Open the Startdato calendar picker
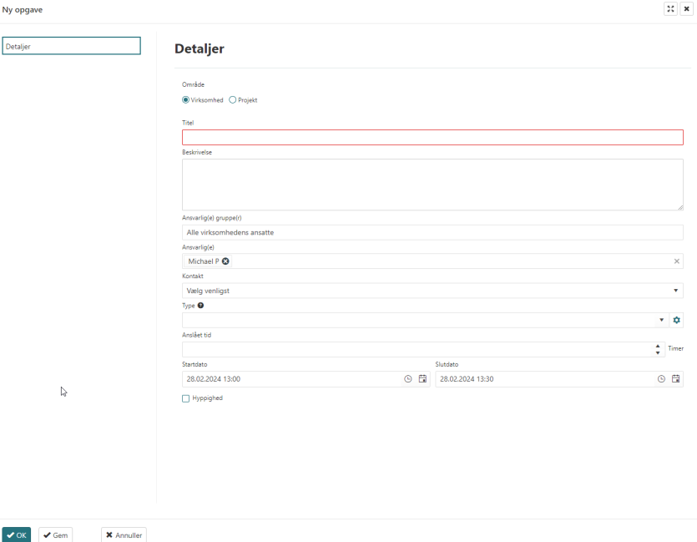This screenshot has height=542, width=697. [x=422, y=379]
